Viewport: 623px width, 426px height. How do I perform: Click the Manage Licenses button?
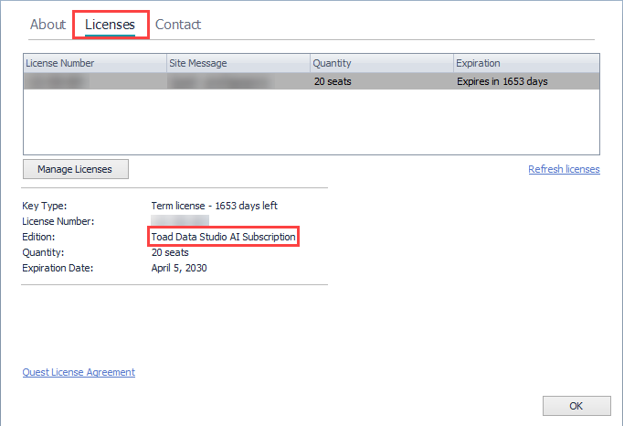pyautogui.click(x=75, y=169)
